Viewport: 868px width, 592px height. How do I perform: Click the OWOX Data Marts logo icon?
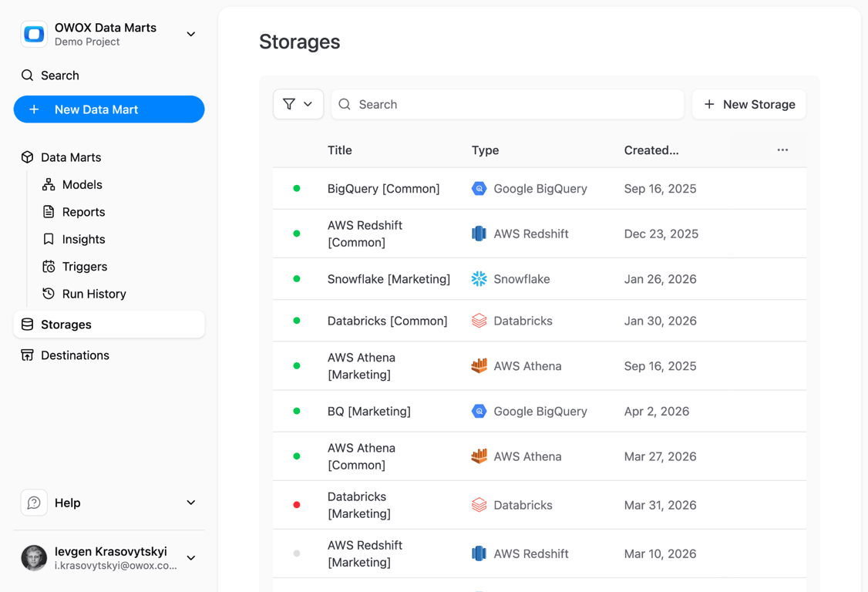(34, 35)
